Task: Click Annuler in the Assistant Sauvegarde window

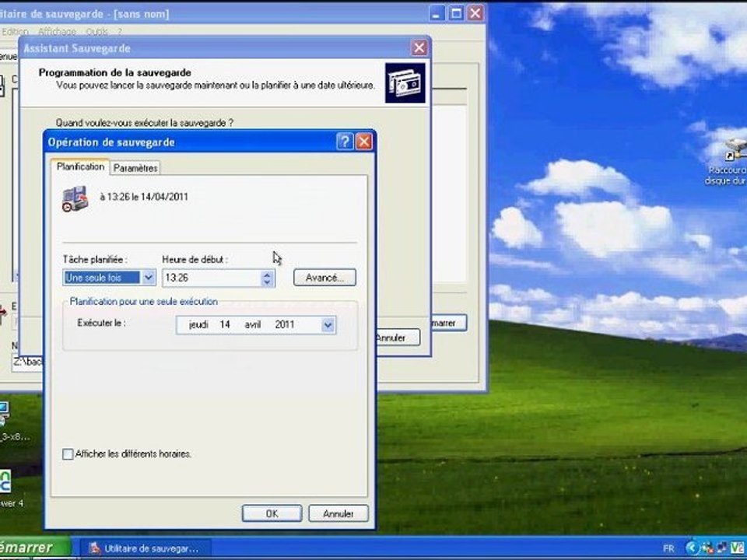Action: pyautogui.click(x=398, y=338)
